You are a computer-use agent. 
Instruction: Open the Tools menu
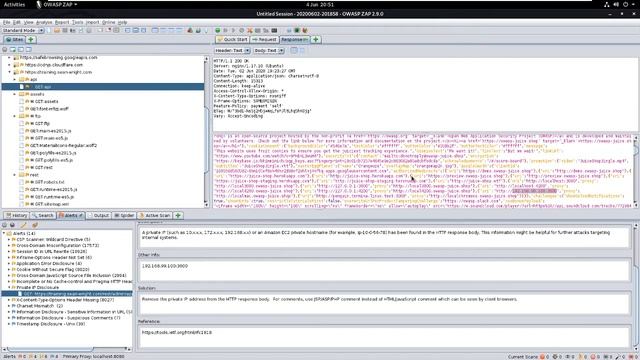[x=77, y=22]
